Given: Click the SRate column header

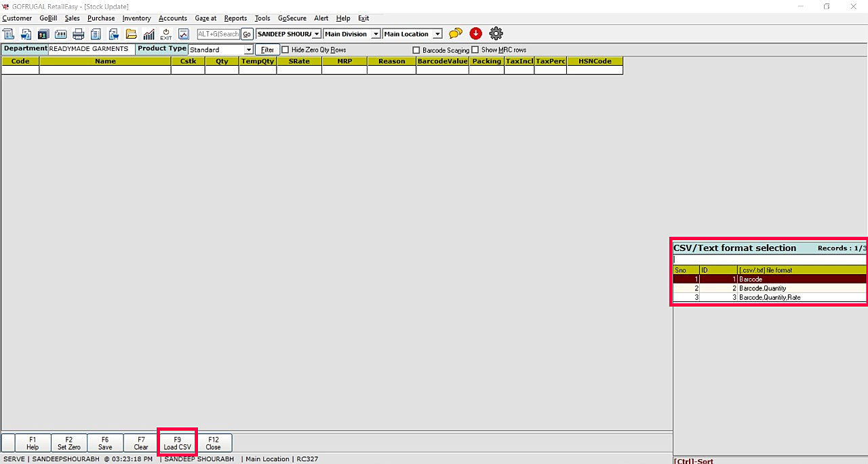Looking at the screenshot, I should point(299,61).
